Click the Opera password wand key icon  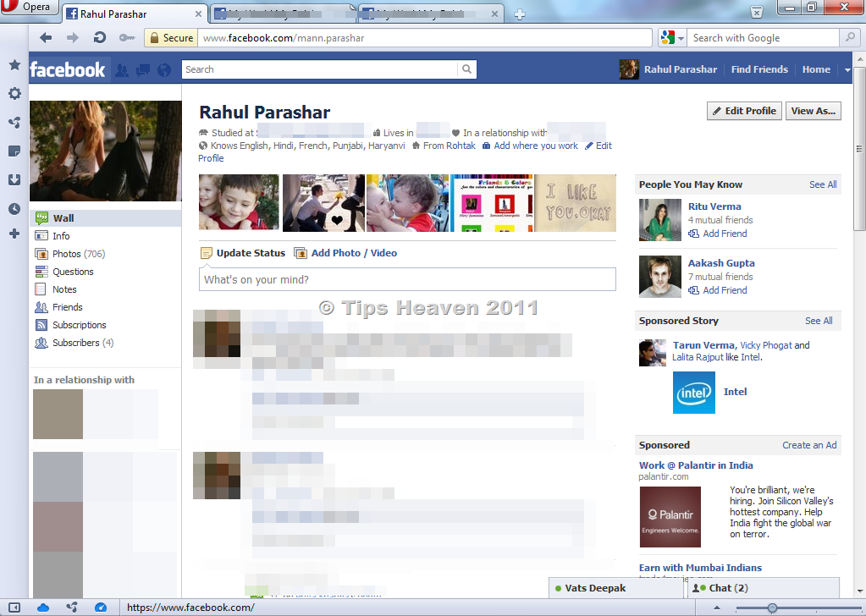127,37
